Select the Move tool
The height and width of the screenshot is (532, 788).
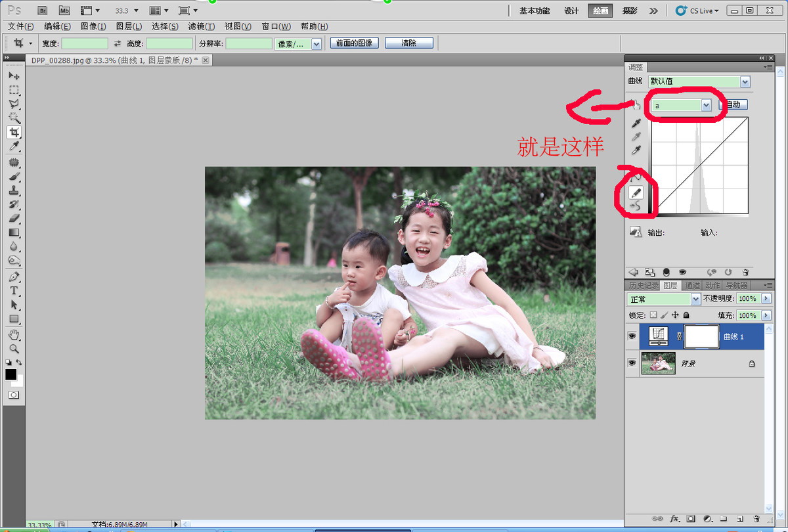(x=14, y=76)
